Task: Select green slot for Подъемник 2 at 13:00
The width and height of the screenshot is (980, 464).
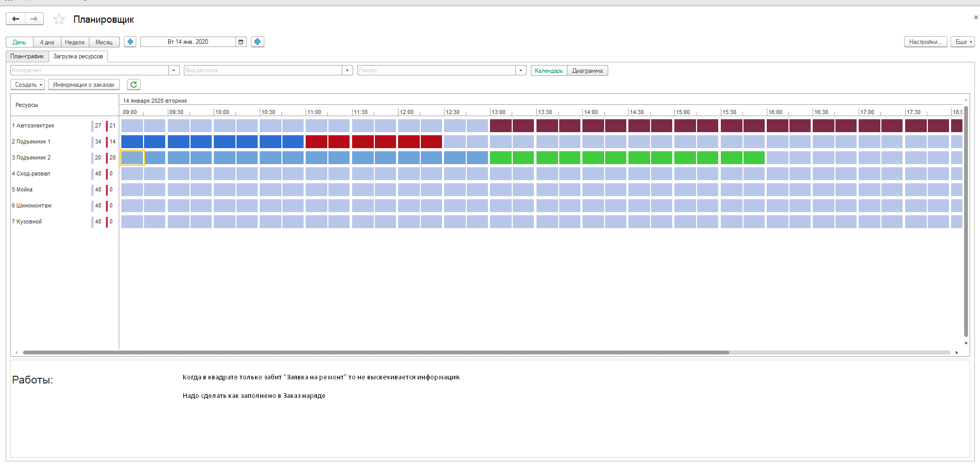Action: pos(500,158)
